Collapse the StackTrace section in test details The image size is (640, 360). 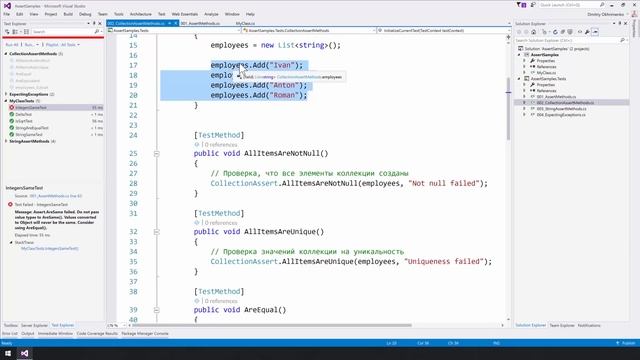coord(11,242)
